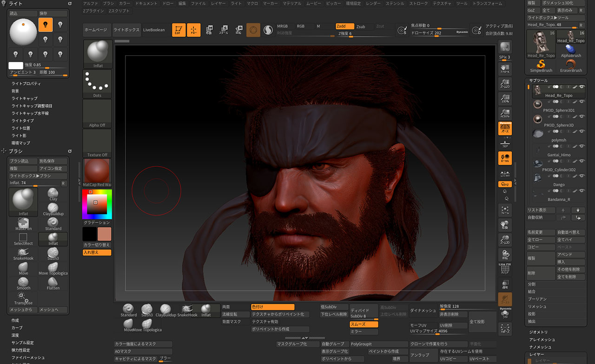Expand the ライトキャップ section

24,98
